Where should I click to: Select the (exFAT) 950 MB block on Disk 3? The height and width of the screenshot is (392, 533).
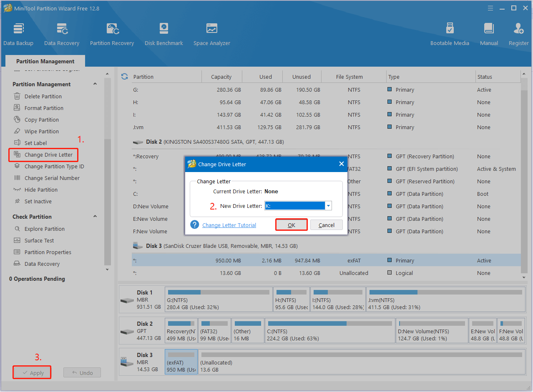click(x=181, y=362)
